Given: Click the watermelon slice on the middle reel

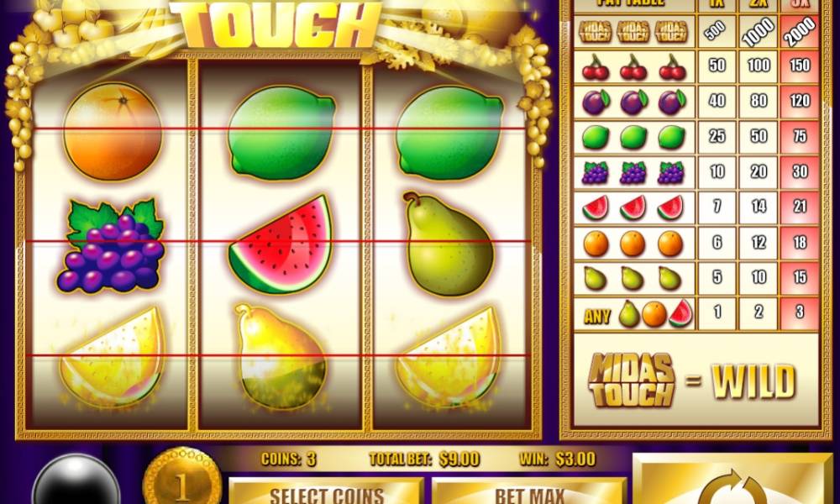Looking at the screenshot, I should click(x=281, y=244).
